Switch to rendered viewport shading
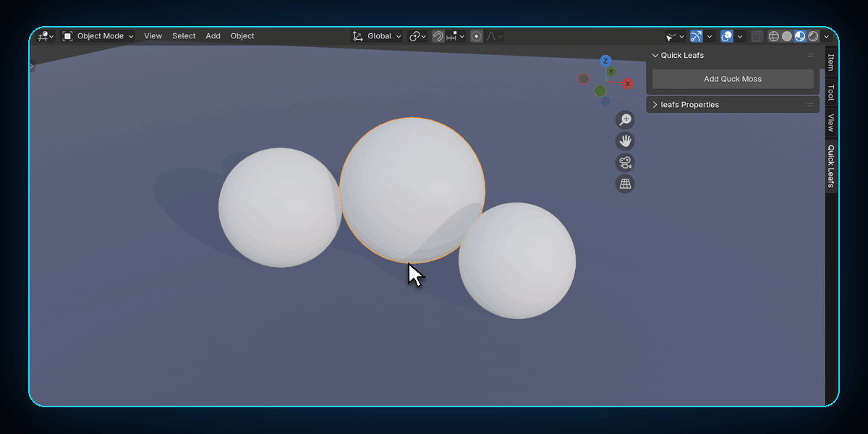Screen dimensions: 868x434 [x=813, y=36]
